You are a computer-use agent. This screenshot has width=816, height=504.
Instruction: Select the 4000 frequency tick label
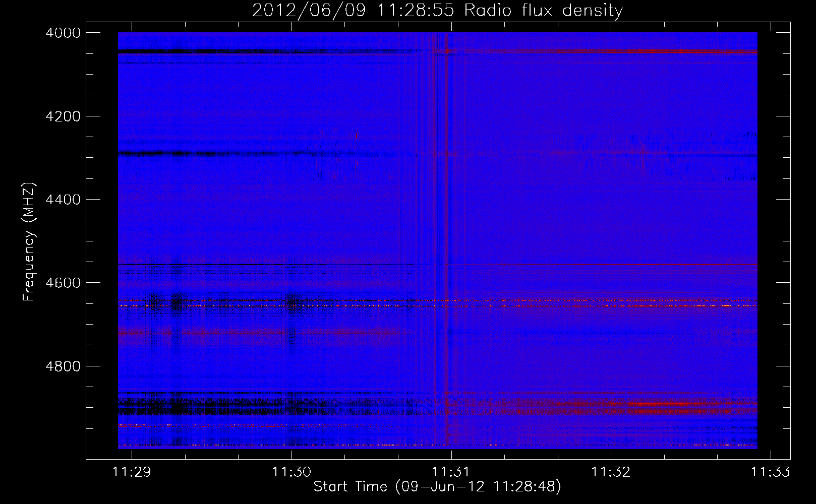point(63,33)
